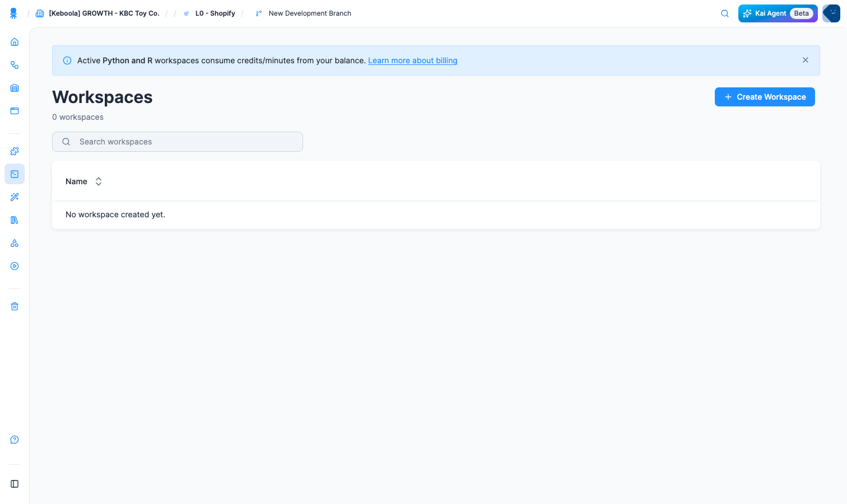Select the highlighted Workspaces terminal icon
Image resolution: width=847 pixels, height=504 pixels.
coord(15,174)
